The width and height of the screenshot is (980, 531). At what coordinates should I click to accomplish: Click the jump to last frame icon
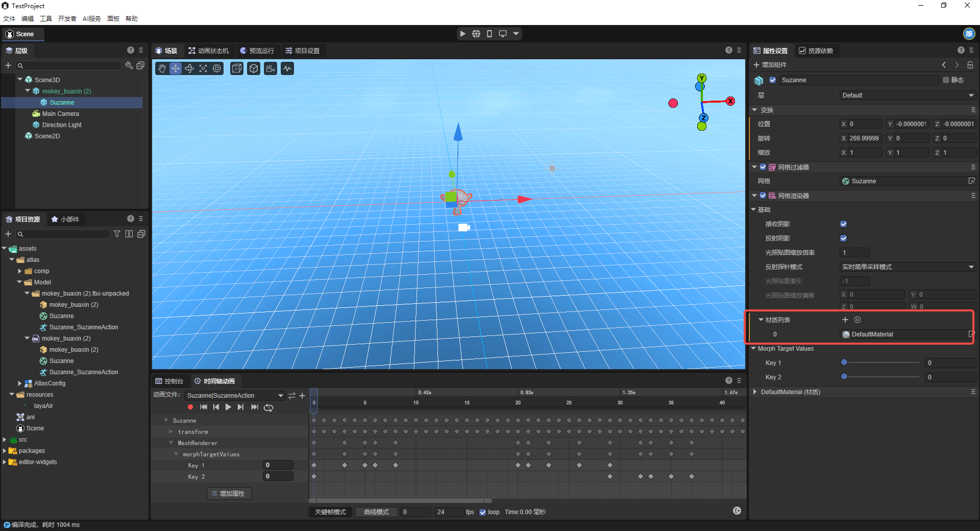(254, 407)
